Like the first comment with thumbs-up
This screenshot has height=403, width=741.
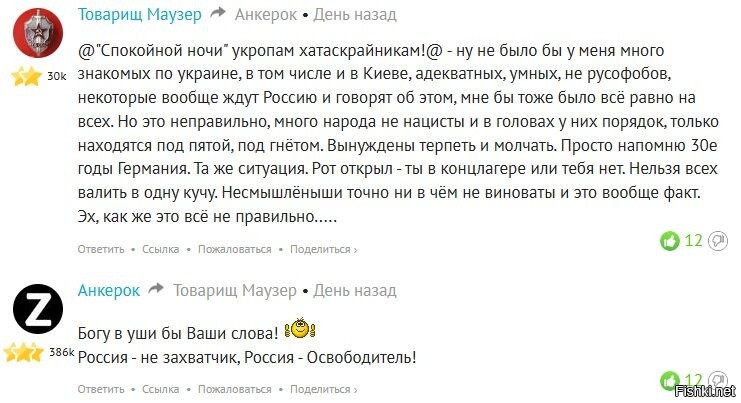[x=669, y=240]
